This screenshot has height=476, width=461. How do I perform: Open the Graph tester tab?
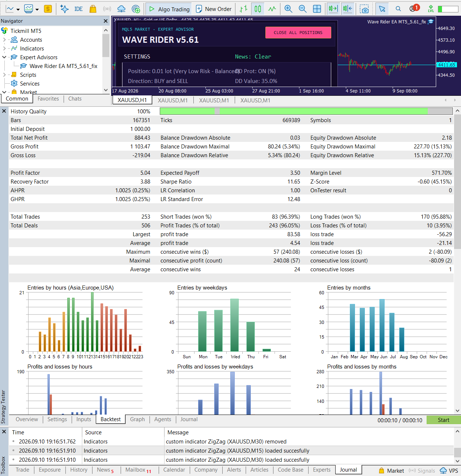pyautogui.click(x=137, y=419)
